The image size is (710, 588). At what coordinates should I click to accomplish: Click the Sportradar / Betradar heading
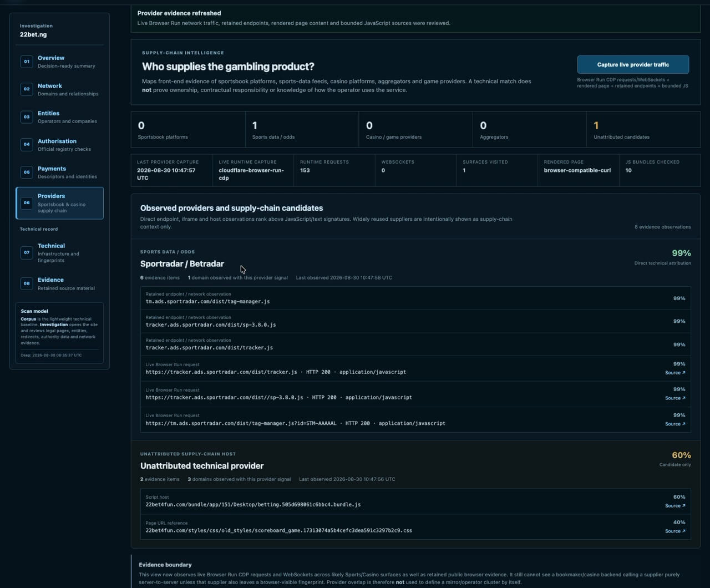tap(182, 264)
